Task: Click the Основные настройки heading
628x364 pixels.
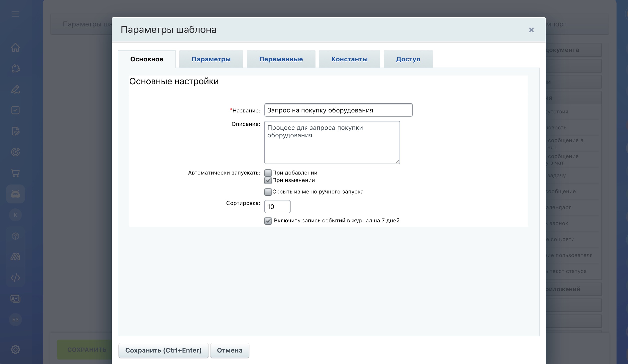Action: pos(174,81)
